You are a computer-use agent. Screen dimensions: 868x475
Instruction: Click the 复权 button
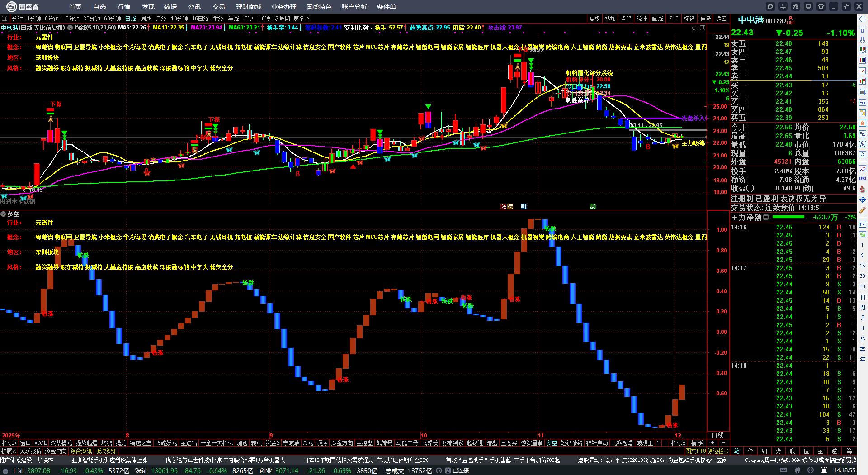tap(595, 19)
